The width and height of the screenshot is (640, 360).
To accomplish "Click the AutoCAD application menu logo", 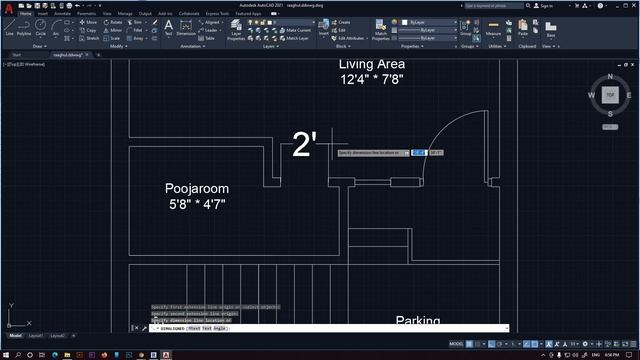I will [x=9, y=9].
